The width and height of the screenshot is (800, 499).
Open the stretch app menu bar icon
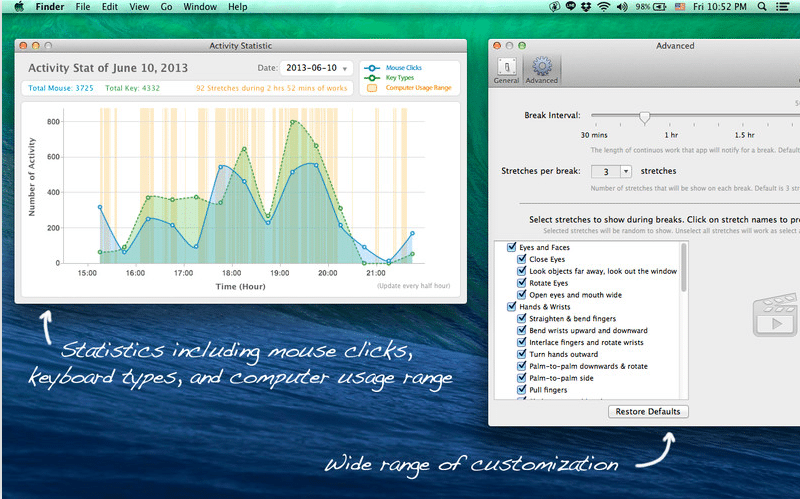(555, 7)
